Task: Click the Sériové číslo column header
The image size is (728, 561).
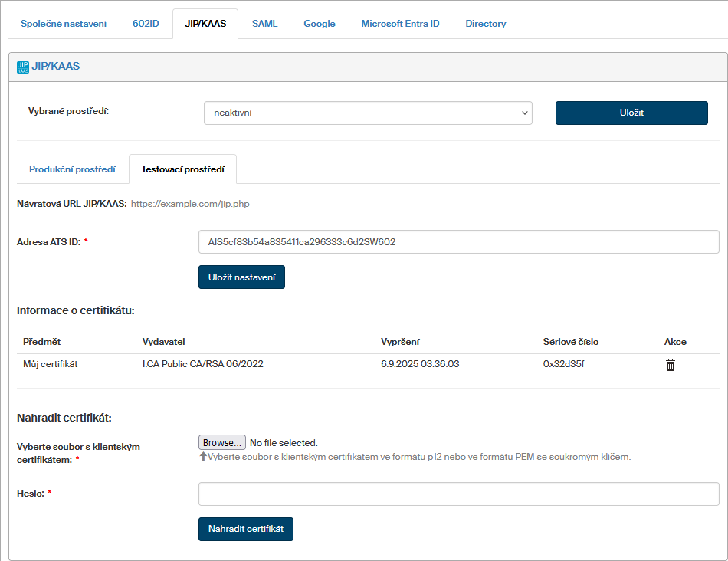Action: pyautogui.click(x=570, y=342)
